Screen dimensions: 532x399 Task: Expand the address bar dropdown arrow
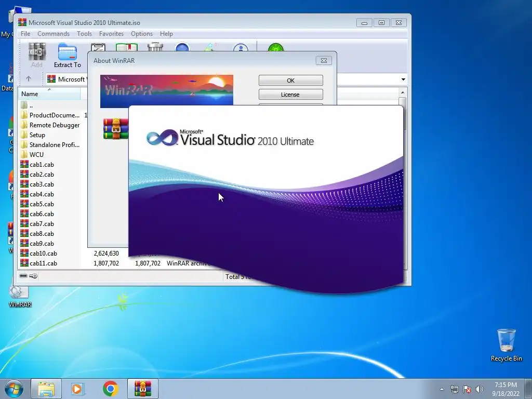click(x=403, y=79)
